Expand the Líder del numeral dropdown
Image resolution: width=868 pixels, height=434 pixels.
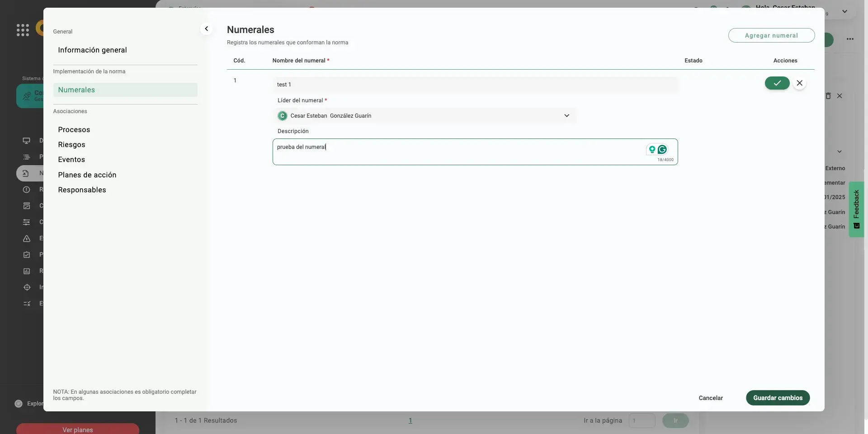[566, 116]
